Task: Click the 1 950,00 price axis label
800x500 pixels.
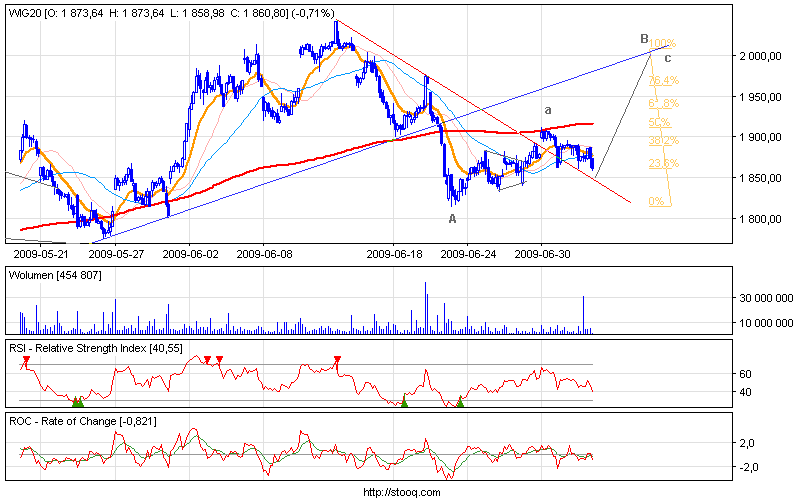Action: point(760,97)
